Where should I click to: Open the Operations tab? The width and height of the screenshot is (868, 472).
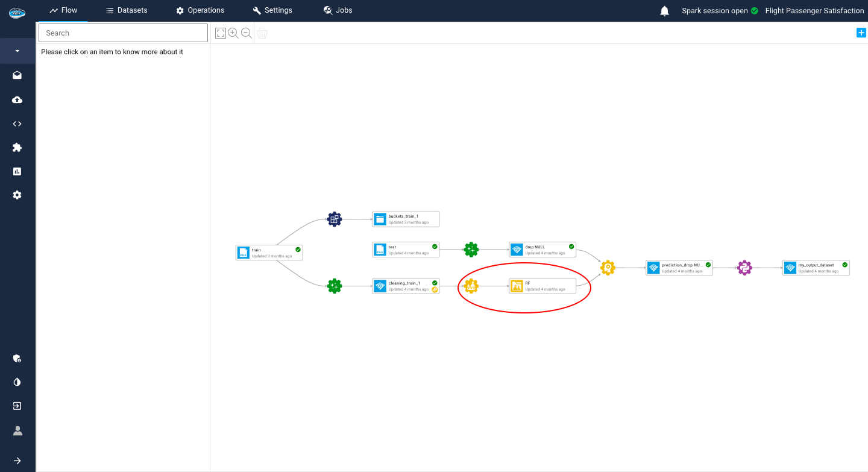pos(200,10)
